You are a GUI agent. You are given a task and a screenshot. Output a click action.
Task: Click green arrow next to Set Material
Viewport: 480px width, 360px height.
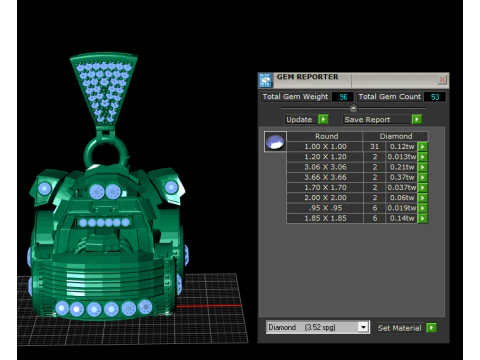point(431,328)
